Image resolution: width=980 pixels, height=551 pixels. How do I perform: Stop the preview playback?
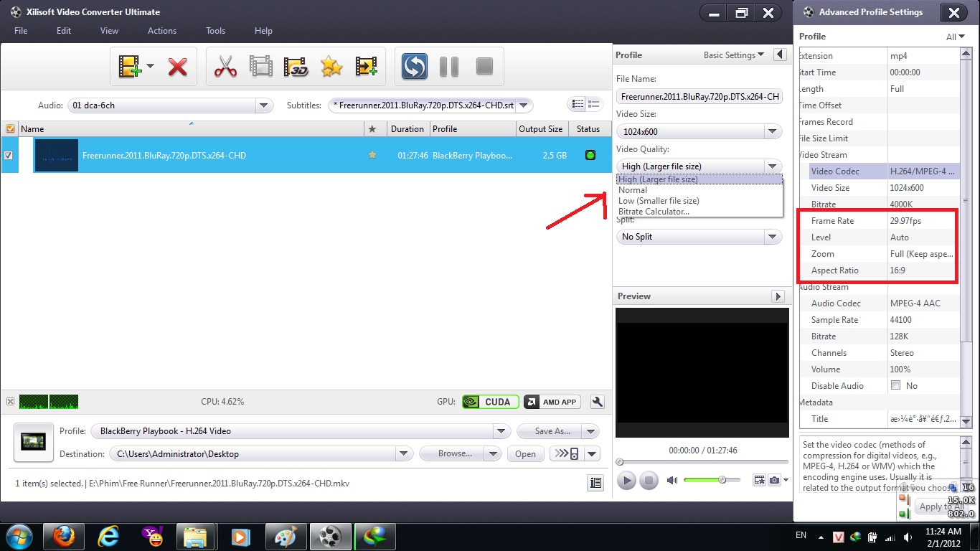pos(649,481)
